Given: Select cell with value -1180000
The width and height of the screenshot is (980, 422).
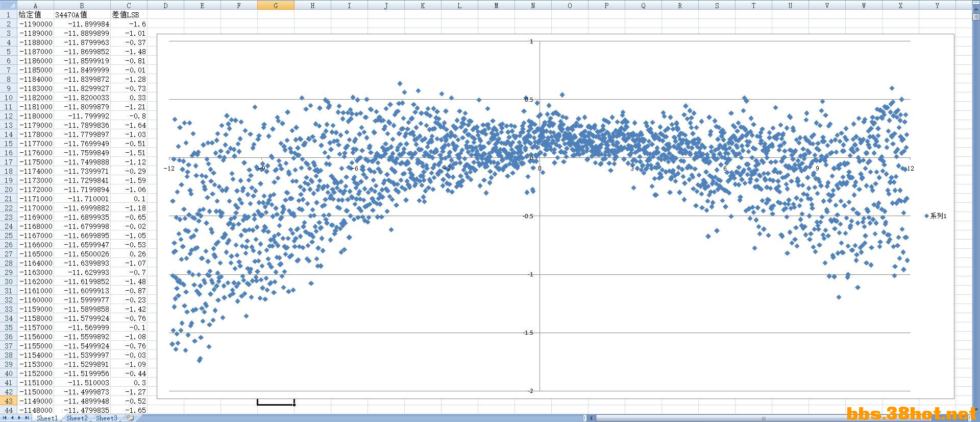Looking at the screenshot, I should (35, 116).
